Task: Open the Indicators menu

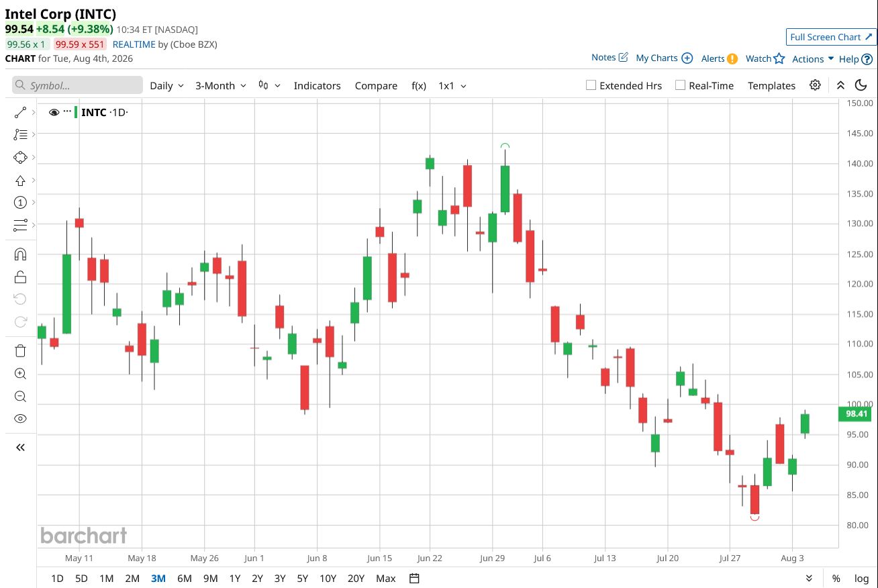Action: pyautogui.click(x=317, y=85)
